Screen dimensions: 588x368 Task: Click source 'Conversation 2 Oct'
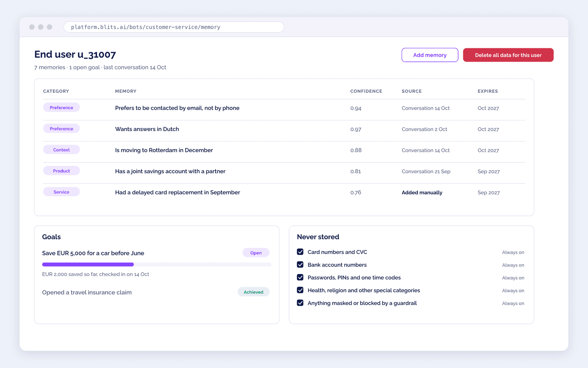pyautogui.click(x=424, y=129)
